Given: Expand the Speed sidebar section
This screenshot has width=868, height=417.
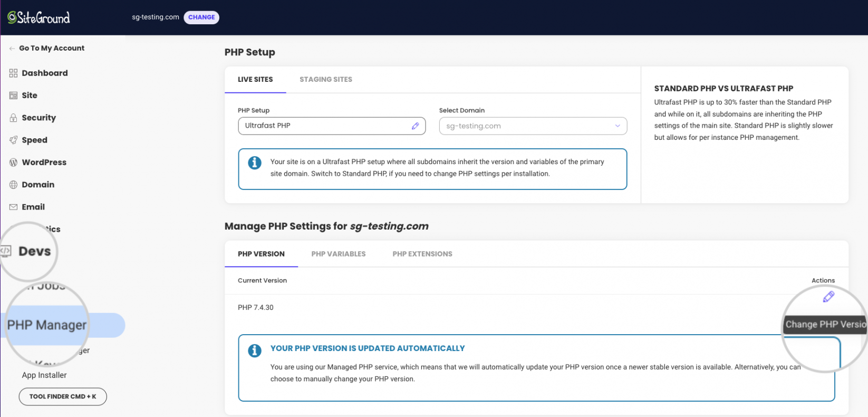Looking at the screenshot, I should click(x=35, y=140).
